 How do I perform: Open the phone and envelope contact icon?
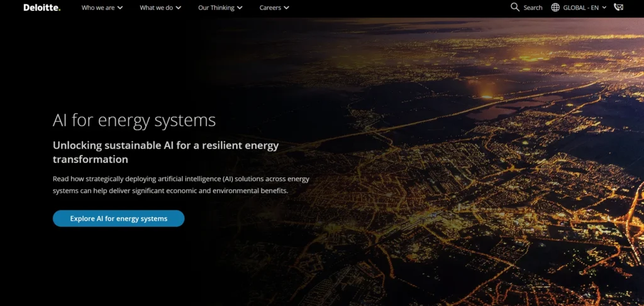(x=619, y=7)
